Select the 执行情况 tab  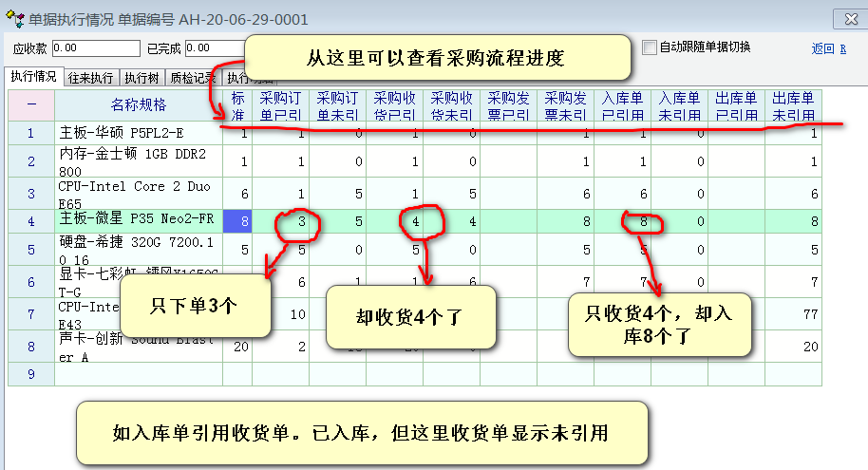point(33,77)
